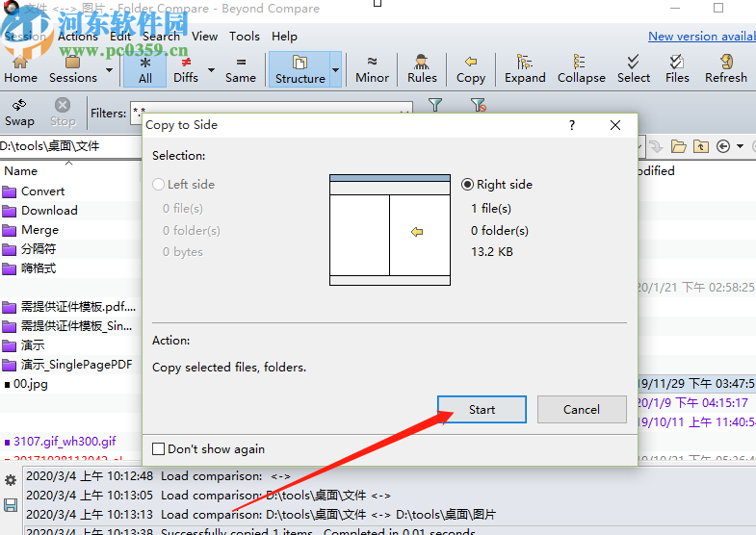Image resolution: width=756 pixels, height=535 pixels.
Task: Click the log options gear icon
Action: (x=11, y=480)
